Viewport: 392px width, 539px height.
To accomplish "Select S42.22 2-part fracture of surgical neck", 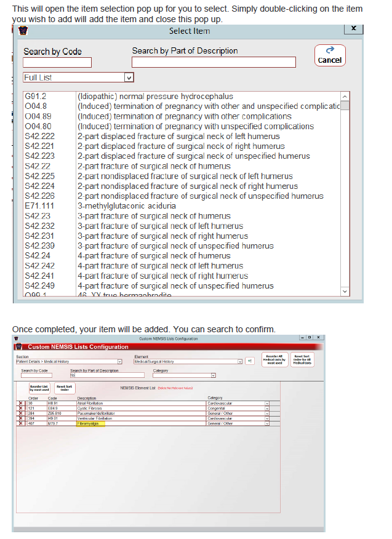I will click(182, 166).
